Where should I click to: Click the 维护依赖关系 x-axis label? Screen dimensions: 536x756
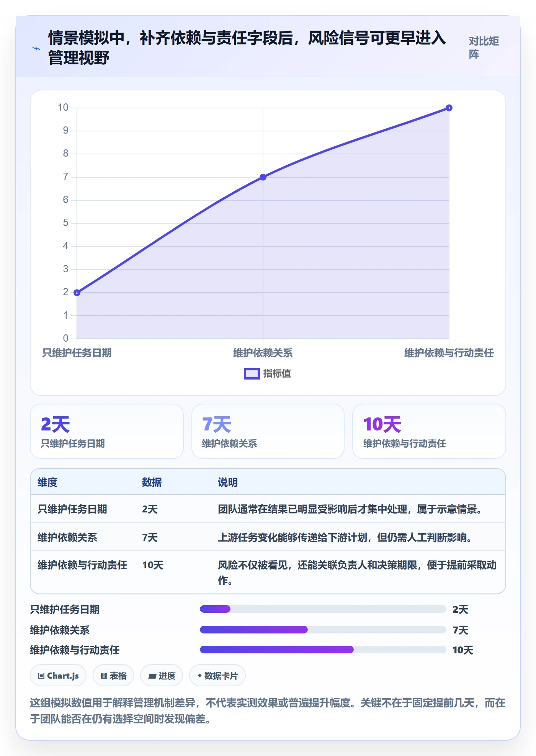(x=263, y=353)
